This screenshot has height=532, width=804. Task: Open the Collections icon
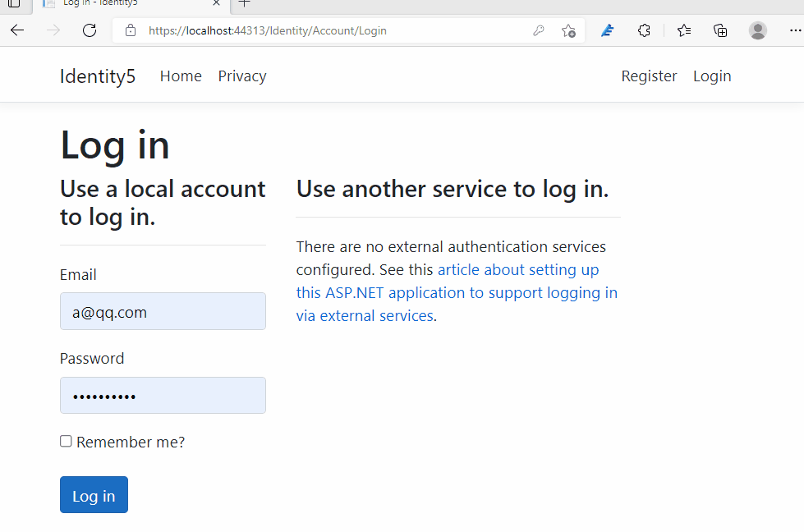(x=720, y=30)
